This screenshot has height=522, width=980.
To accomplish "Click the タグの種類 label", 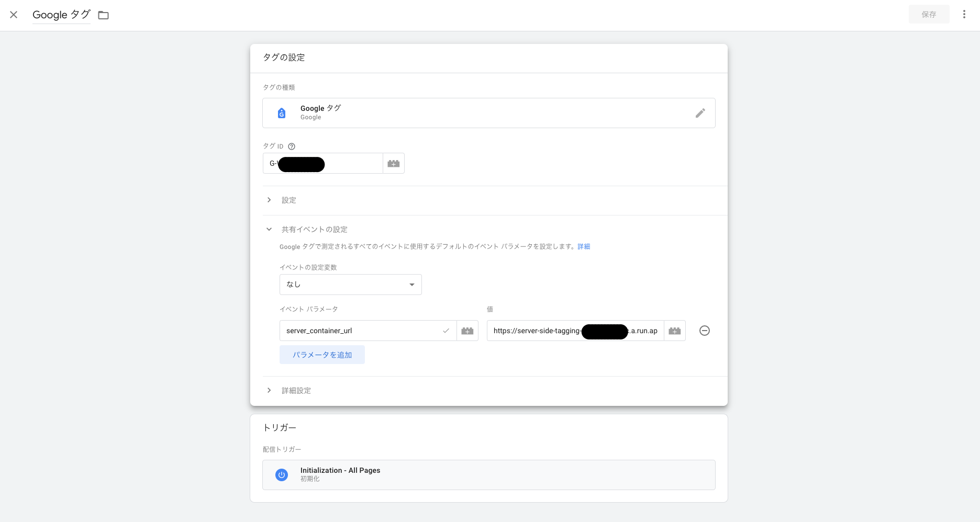I will pyautogui.click(x=279, y=87).
